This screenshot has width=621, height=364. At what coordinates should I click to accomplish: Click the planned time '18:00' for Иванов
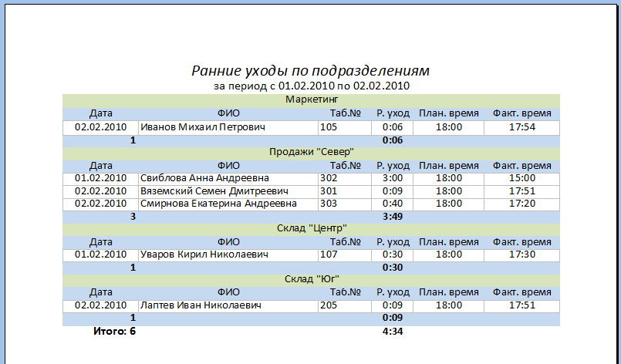point(449,127)
